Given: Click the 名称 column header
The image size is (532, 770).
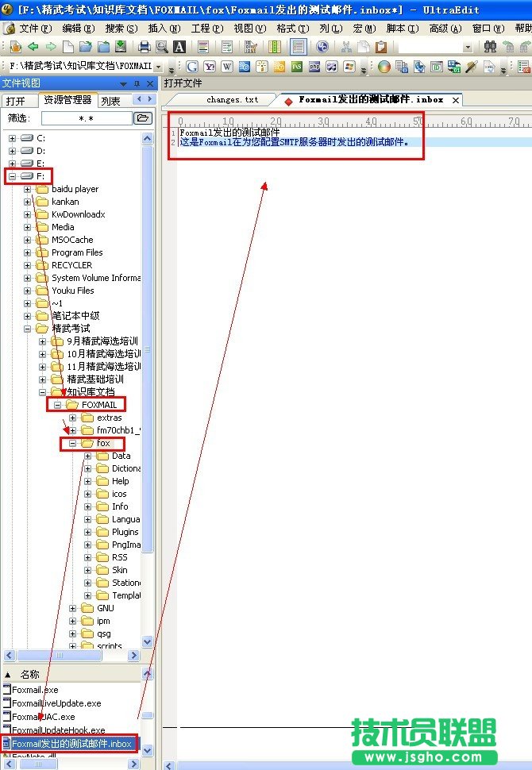Looking at the screenshot, I should pyautogui.click(x=29, y=674).
